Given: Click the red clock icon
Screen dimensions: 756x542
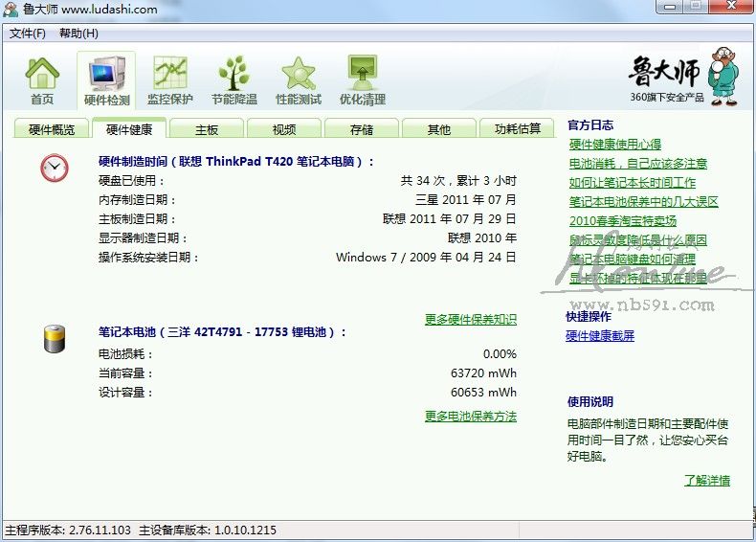Looking at the screenshot, I should pyautogui.click(x=55, y=169).
